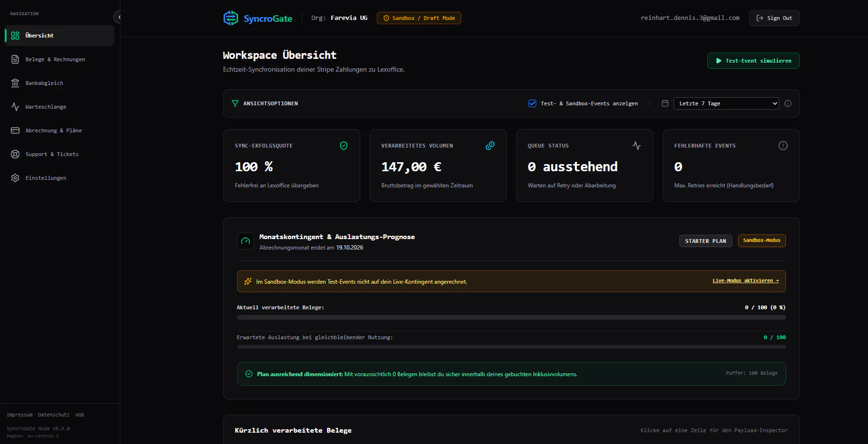The height and width of the screenshot is (444, 868).
Task: Click Erwartete Auslastung progress bar
Action: 511,347
